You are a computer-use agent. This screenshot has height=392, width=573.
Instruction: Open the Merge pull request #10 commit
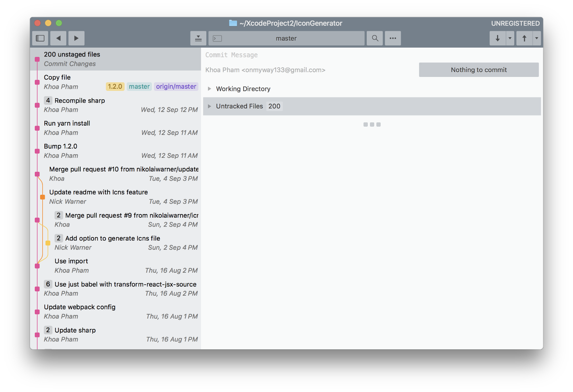(x=116, y=174)
